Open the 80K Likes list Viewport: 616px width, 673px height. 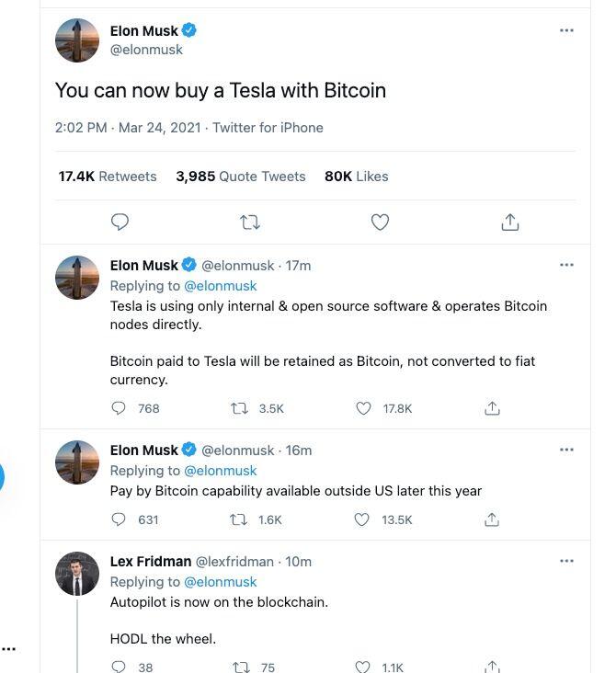(357, 176)
